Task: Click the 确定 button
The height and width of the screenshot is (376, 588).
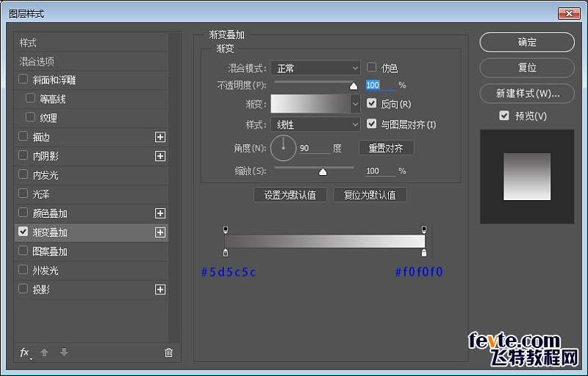Action: (x=527, y=42)
